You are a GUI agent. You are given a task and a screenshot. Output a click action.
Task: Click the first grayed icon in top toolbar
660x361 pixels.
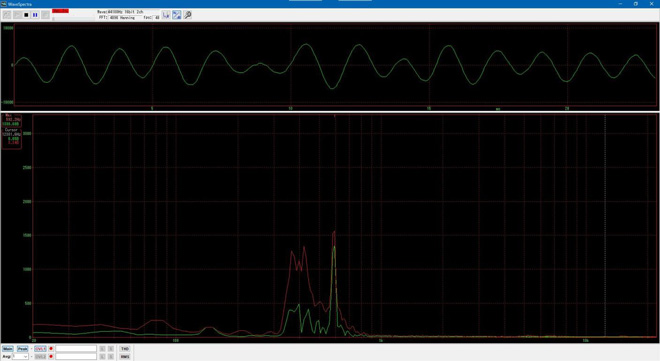coord(7,15)
